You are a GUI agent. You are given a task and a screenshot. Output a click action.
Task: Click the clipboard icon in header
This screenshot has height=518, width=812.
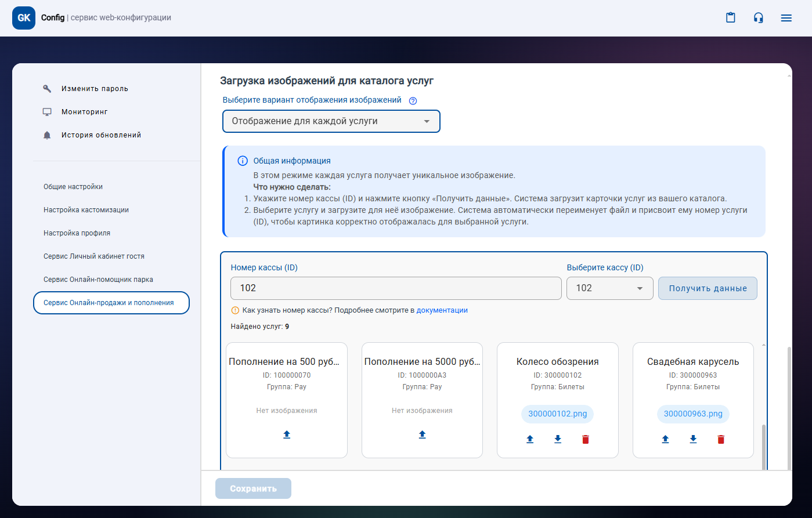[730, 18]
